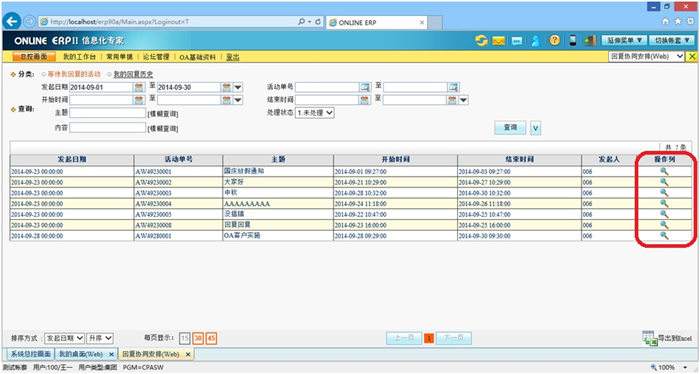Close the 回复协同安排(Web) bottom tab
This screenshot has height=374, width=700.
point(188,354)
